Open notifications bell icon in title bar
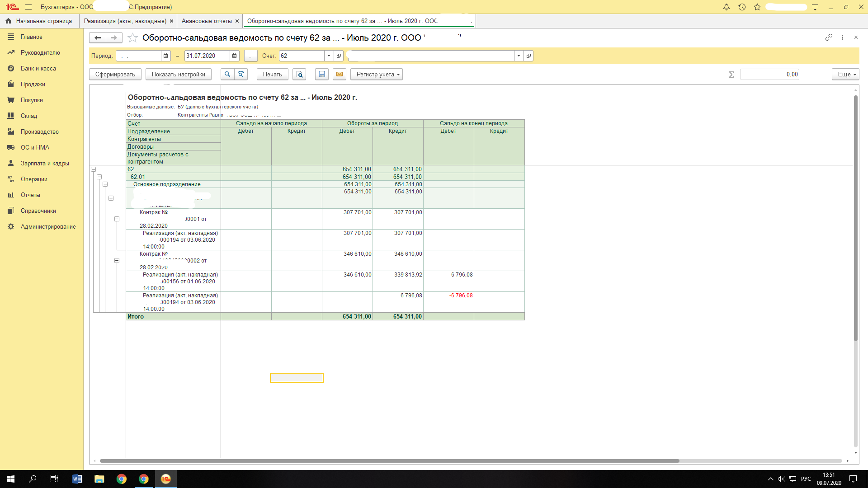Viewport: 868px width, 488px height. tap(726, 7)
